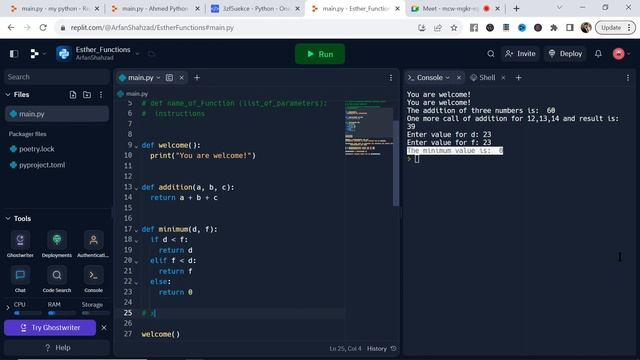Fold the if block at line 18
This screenshot has width=640, height=360.
coord(136,240)
